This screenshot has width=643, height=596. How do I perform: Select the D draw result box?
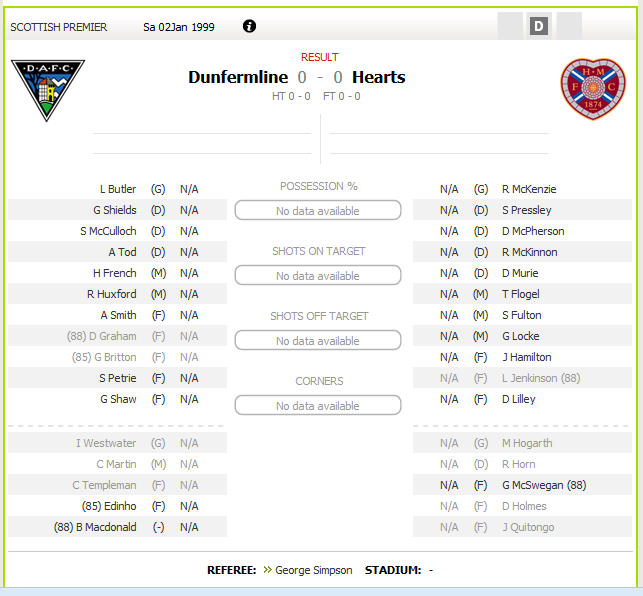538,26
